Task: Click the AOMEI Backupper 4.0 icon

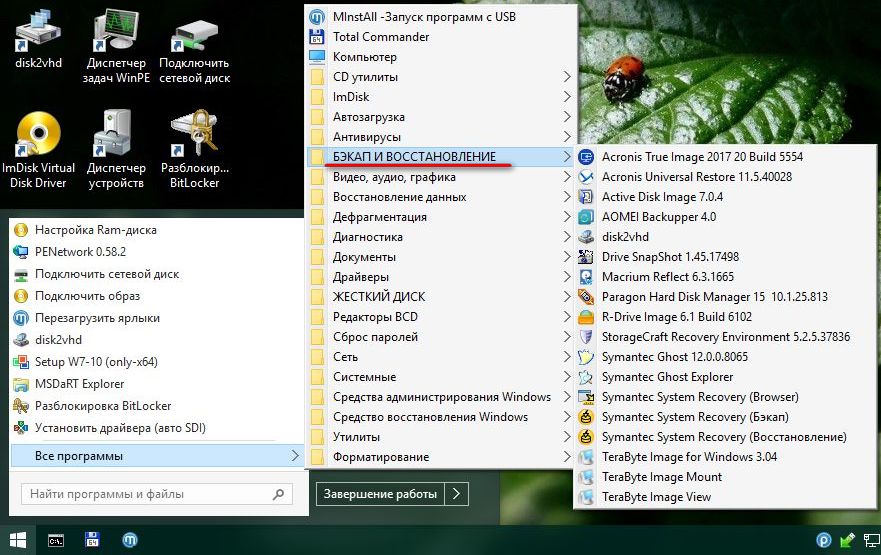Action: pyautogui.click(x=586, y=217)
